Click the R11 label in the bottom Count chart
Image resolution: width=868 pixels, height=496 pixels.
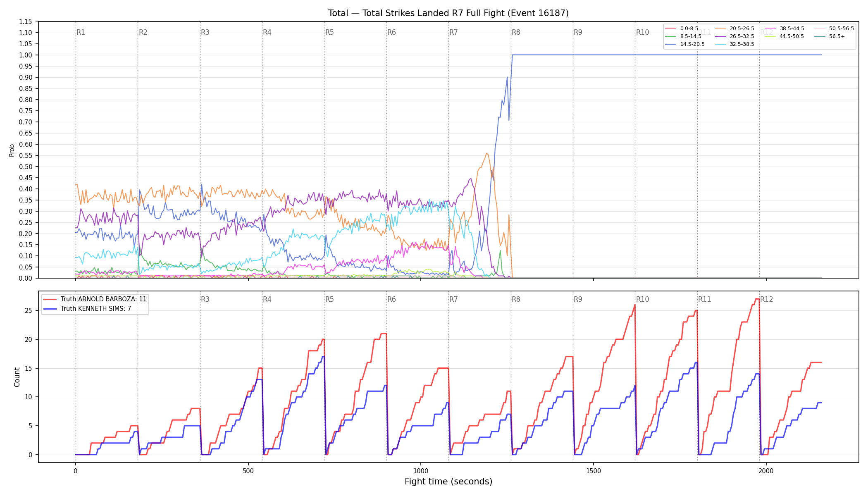click(x=705, y=299)
